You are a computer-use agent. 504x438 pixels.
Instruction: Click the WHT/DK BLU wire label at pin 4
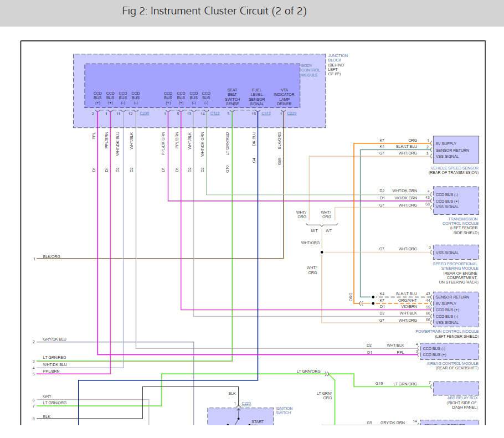pyautogui.click(x=55, y=365)
